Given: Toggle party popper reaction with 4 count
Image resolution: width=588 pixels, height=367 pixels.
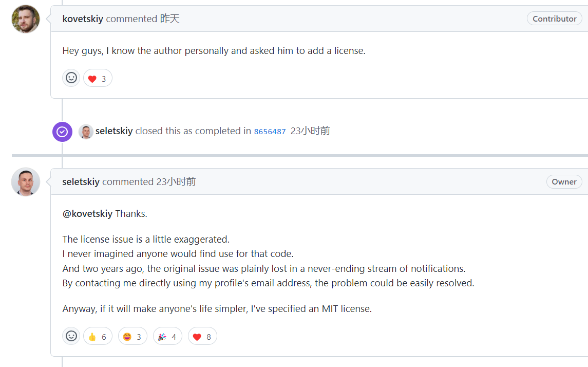Looking at the screenshot, I should 167,336.
